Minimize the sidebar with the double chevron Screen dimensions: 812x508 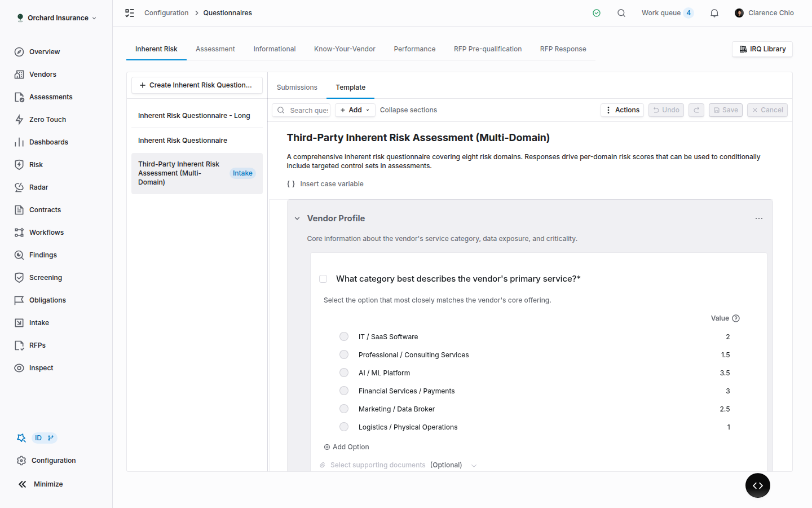pyautogui.click(x=22, y=484)
